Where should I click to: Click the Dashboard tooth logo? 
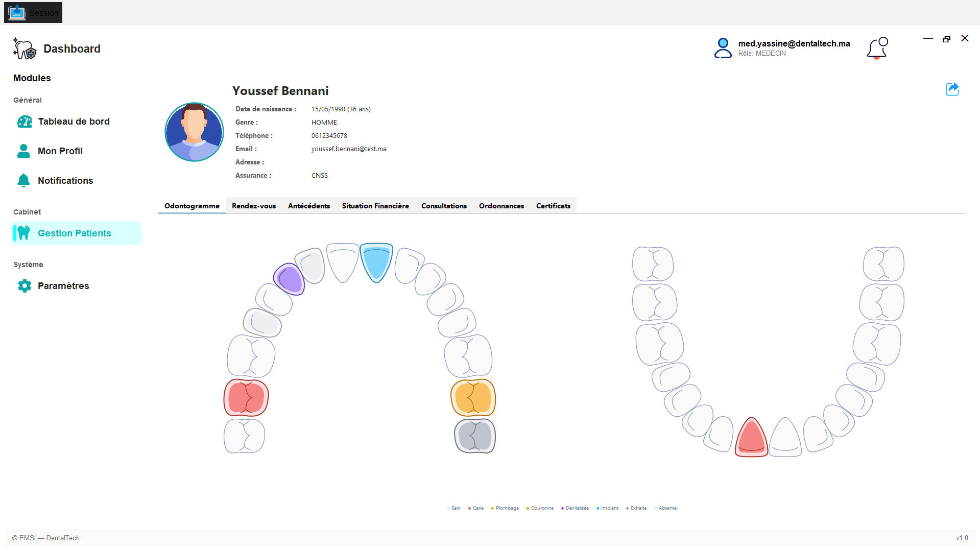25,49
